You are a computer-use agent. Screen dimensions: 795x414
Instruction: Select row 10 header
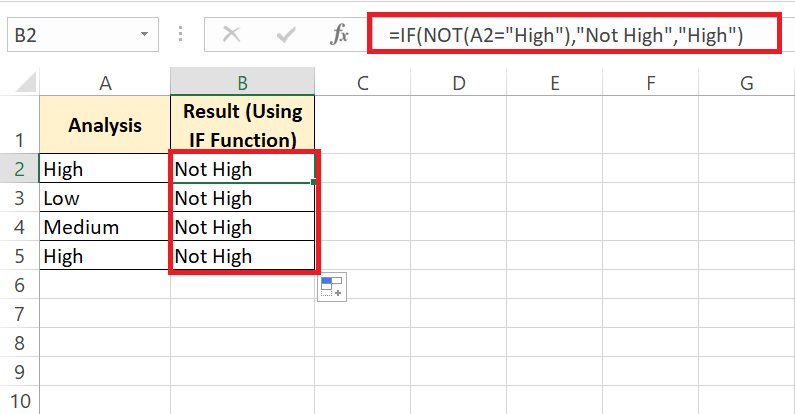coord(19,400)
